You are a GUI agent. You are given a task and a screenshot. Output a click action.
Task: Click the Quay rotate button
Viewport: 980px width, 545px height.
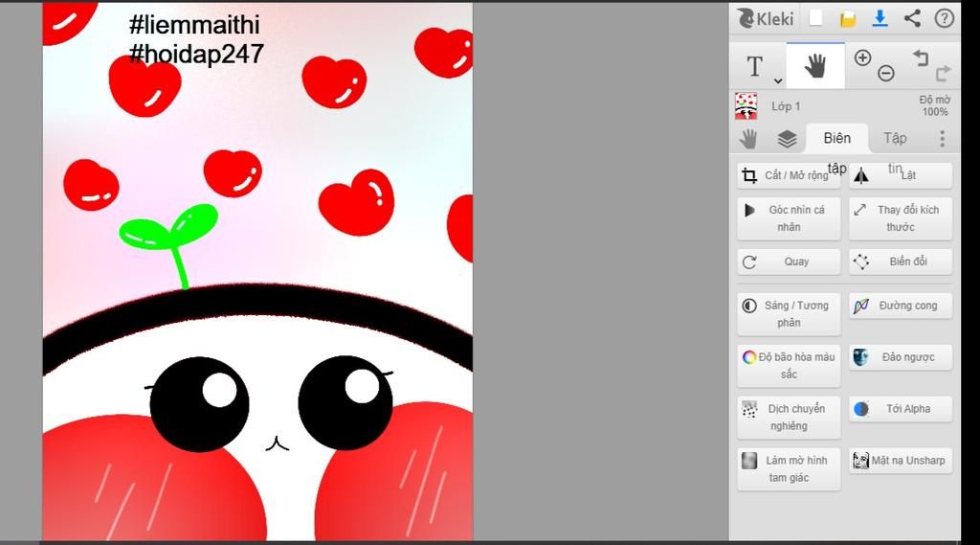tap(789, 261)
